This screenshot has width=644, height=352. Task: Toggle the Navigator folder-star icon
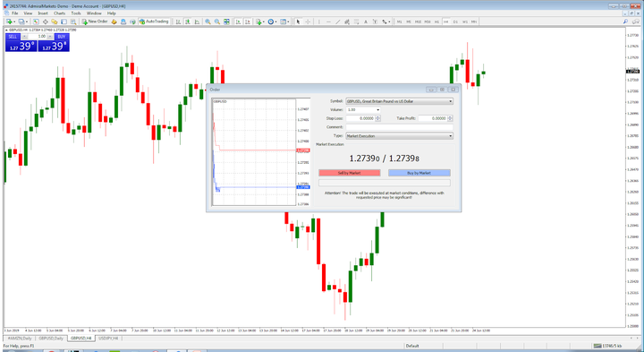[x=55, y=21]
